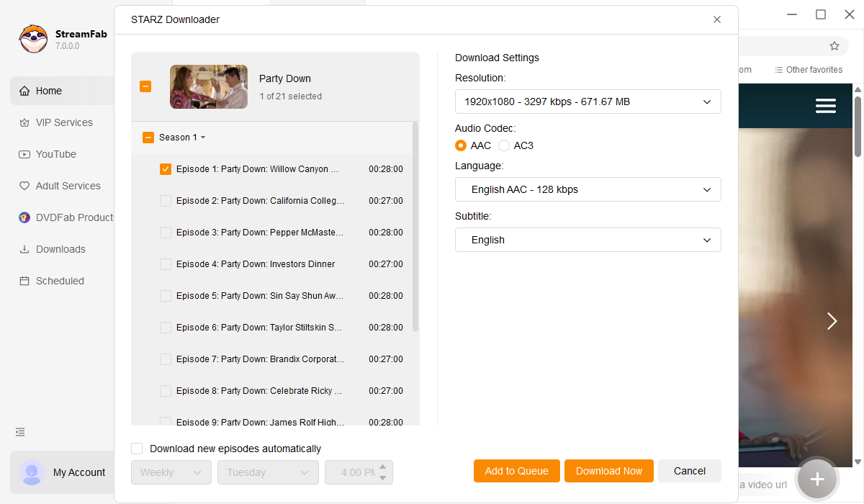Enable Download new episodes automatically

[137, 449]
